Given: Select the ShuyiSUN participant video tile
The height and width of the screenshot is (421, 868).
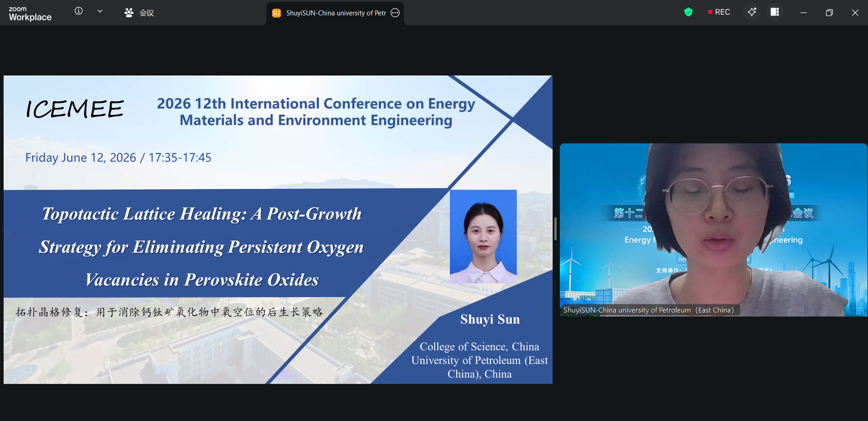Looking at the screenshot, I should (714, 230).
